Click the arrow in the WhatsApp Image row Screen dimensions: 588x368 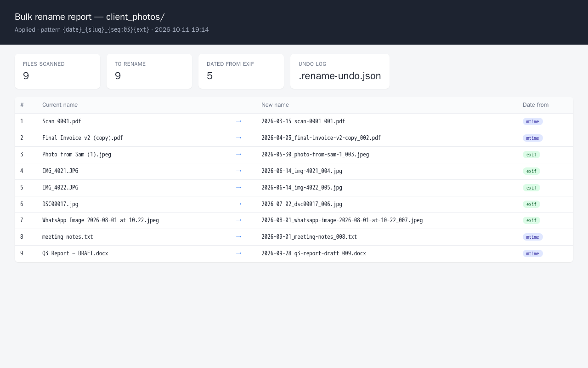pyautogui.click(x=238, y=220)
